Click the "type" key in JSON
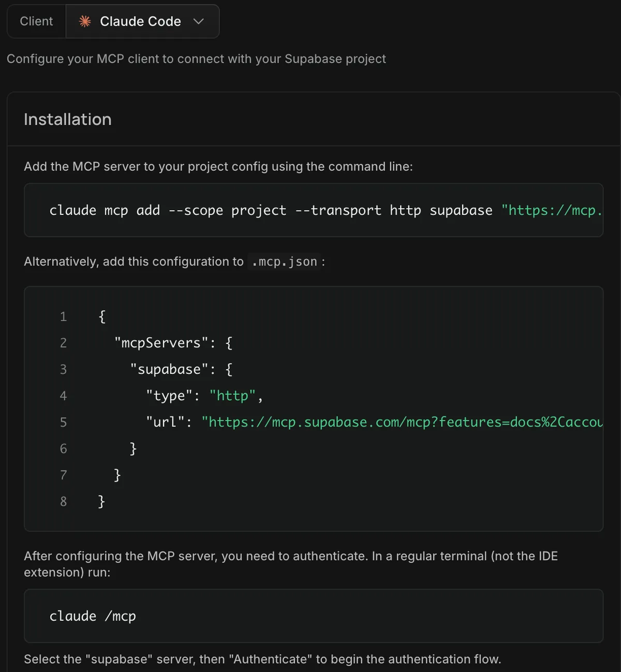This screenshot has width=621, height=672. click(169, 396)
